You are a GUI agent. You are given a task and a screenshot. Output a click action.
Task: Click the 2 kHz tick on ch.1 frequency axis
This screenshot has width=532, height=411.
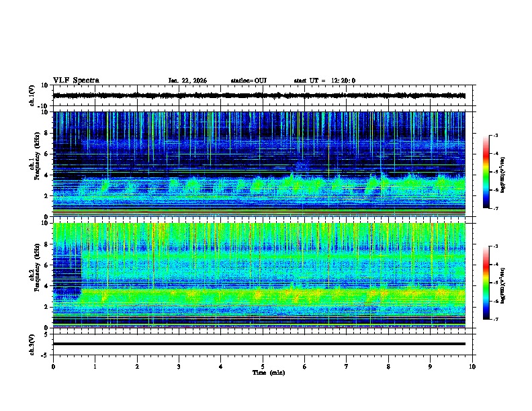[x=46, y=195]
